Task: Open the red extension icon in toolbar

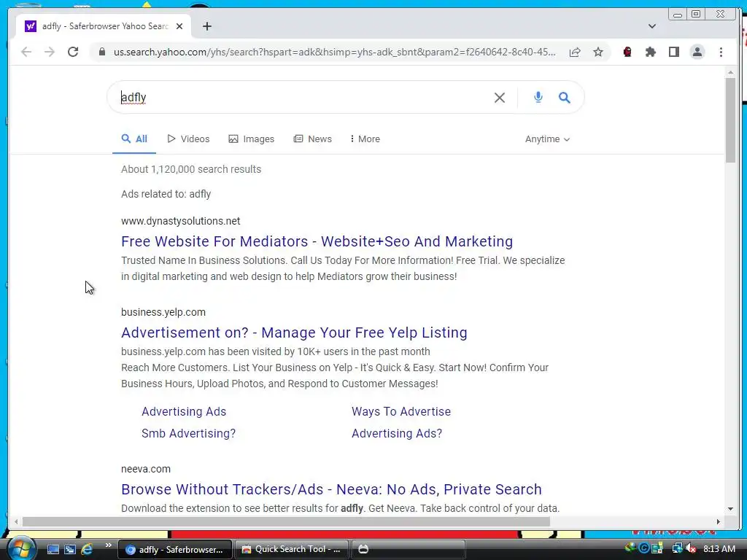Action: coord(627,52)
